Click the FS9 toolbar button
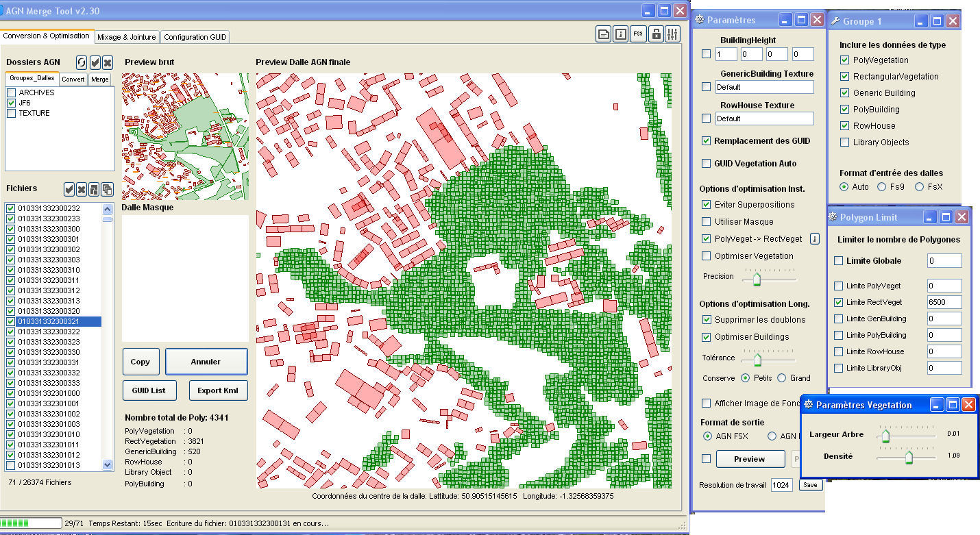The width and height of the screenshot is (980, 535). click(x=638, y=34)
